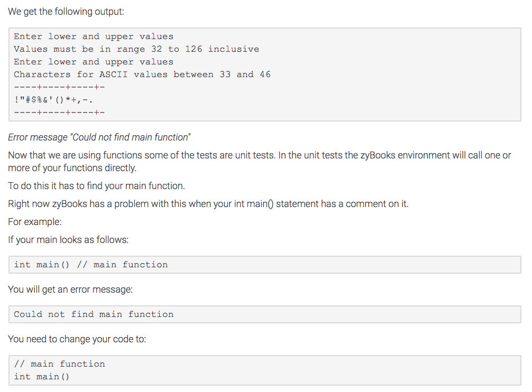Click the '// main function' comment line

58,363
